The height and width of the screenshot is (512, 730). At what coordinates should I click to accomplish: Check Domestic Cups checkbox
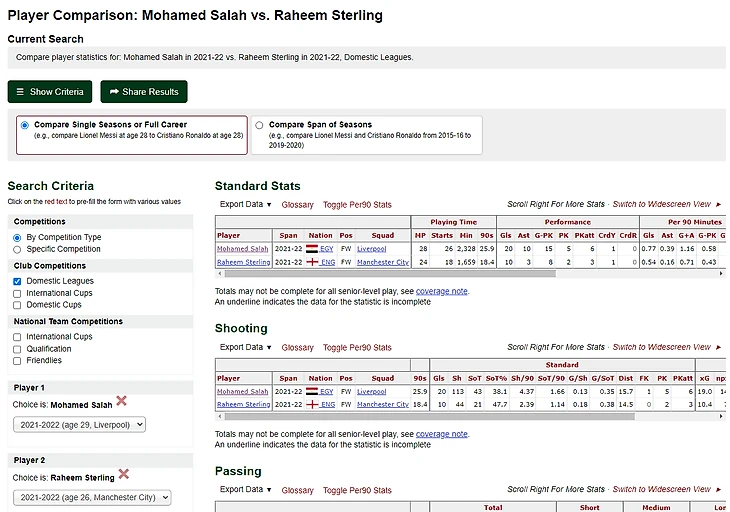tap(17, 305)
